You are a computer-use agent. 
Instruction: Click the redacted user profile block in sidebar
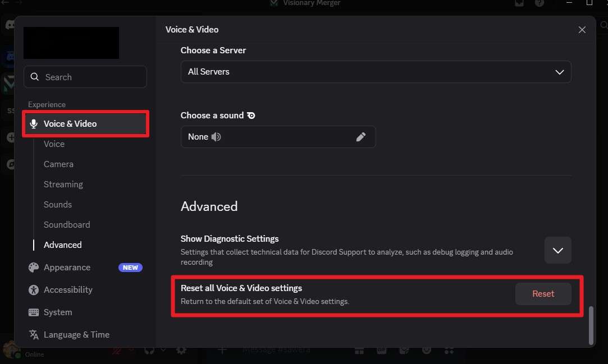click(71, 43)
